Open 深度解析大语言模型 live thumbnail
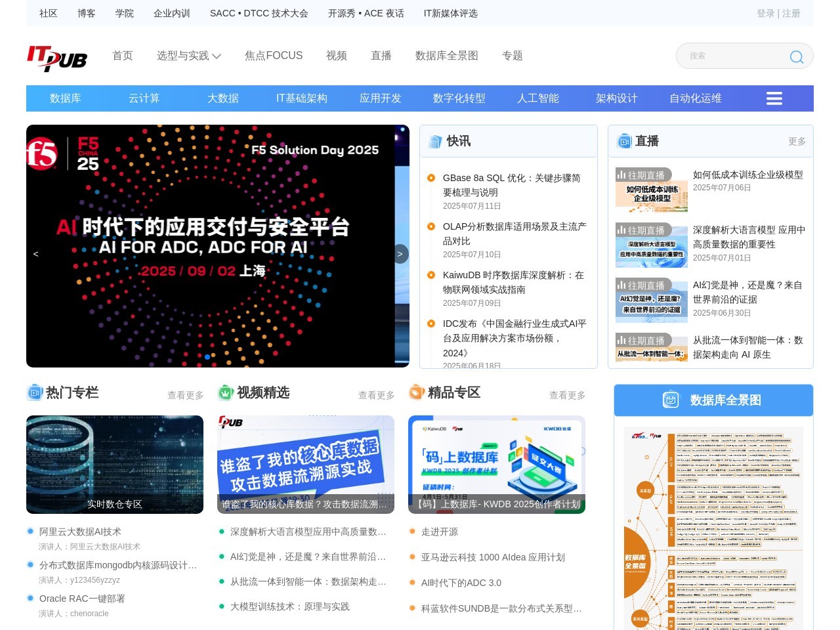840x630 pixels. [x=652, y=245]
